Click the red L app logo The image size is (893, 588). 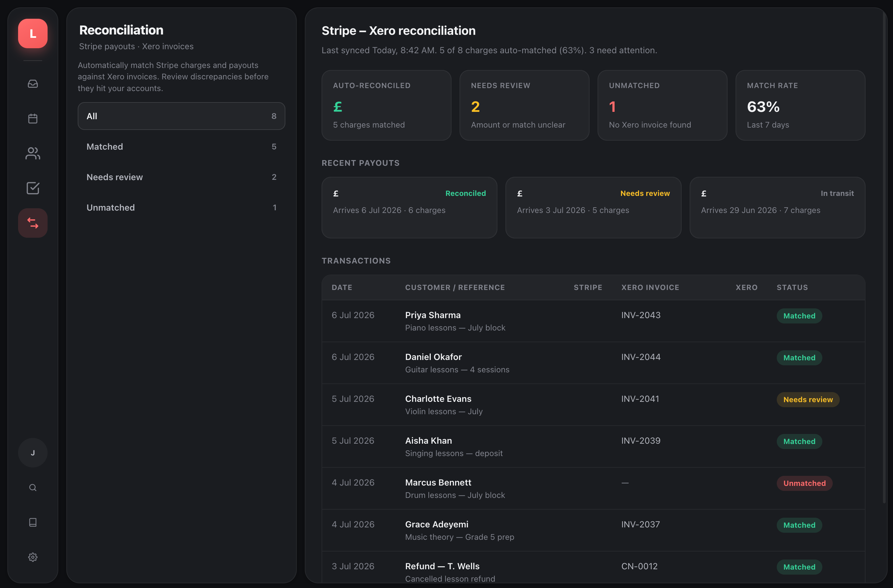coord(32,33)
